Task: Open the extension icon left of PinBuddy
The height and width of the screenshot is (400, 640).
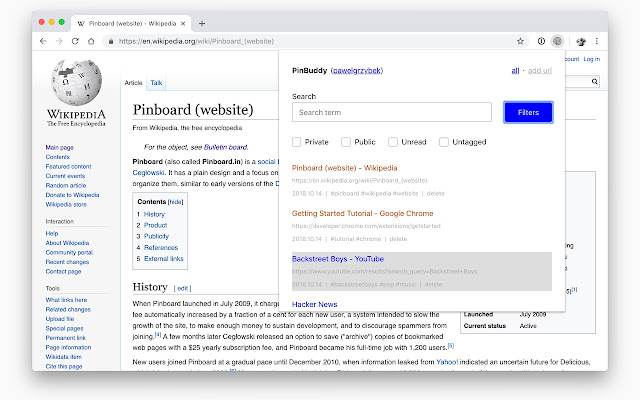Action: 541,41
